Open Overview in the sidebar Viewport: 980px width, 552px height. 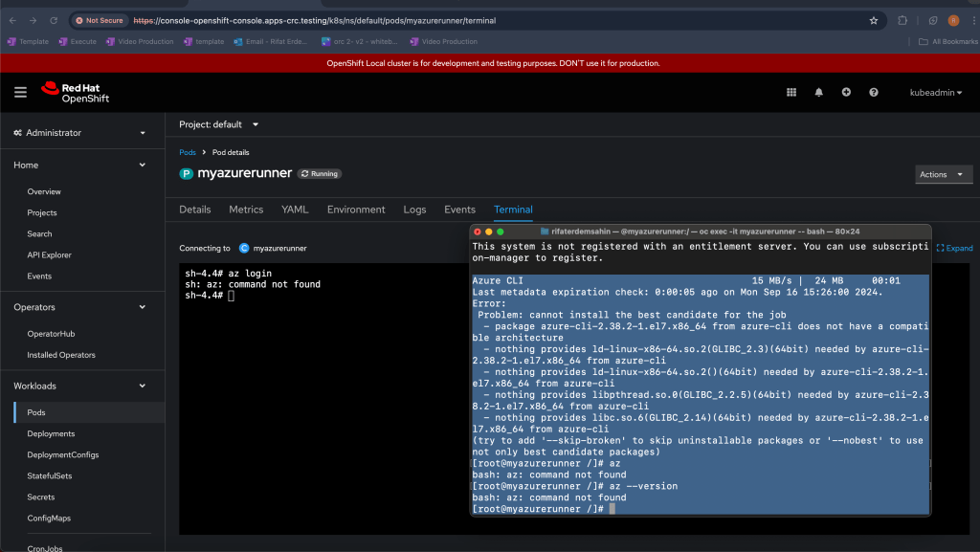coord(44,191)
